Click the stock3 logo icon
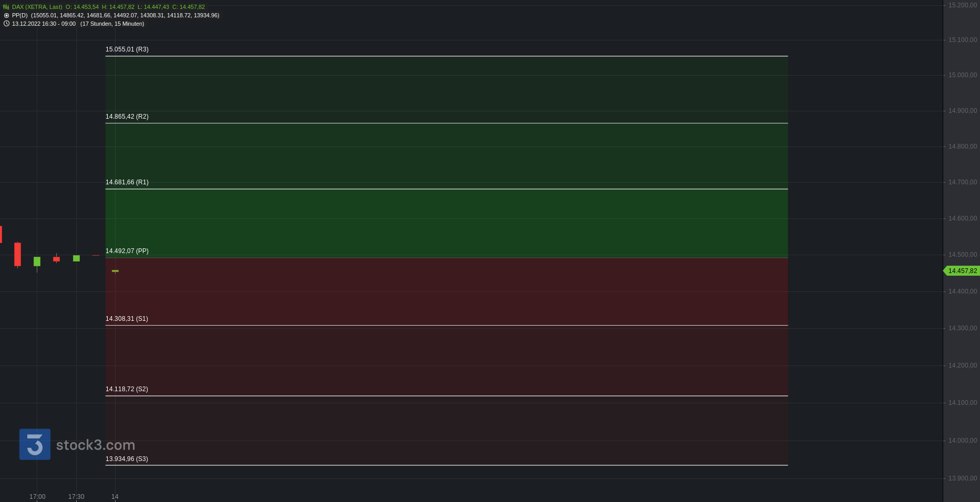The image size is (980, 502). coord(35,444)
